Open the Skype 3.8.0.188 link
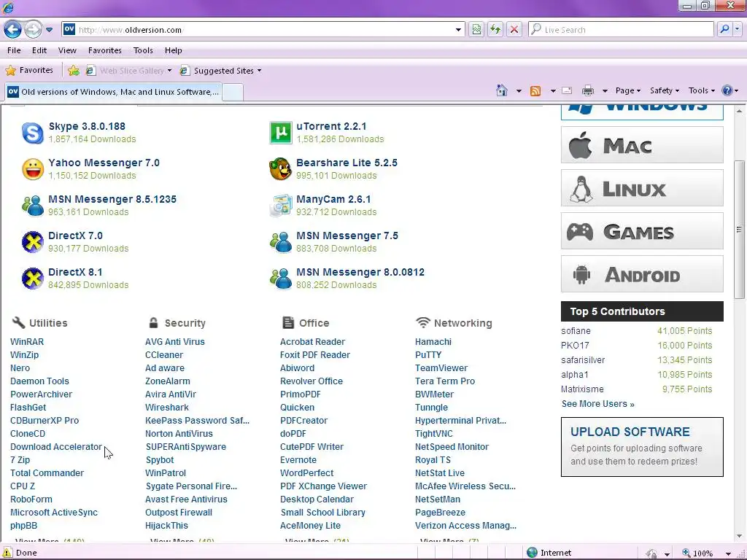Viewport: 747px width, 560px height. tap(87, 126)
